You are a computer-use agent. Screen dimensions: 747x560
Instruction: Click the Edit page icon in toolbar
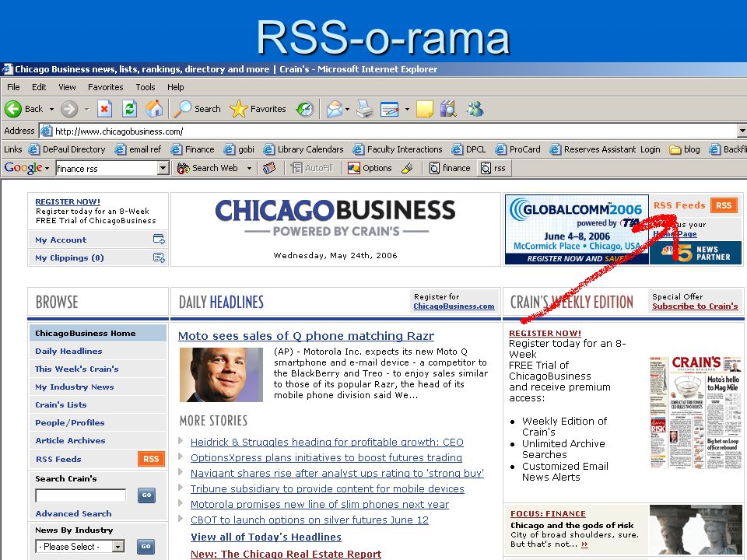[390, 109]
